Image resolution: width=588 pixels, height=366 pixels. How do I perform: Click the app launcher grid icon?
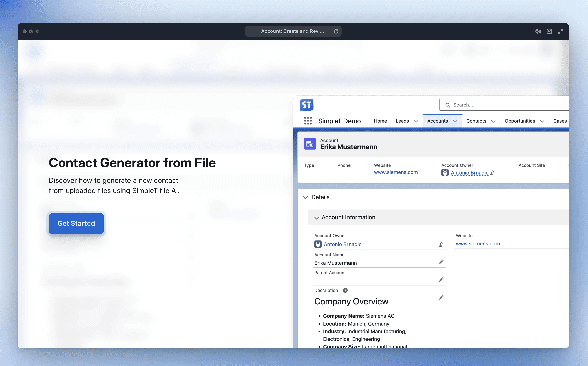click(308, 121)
